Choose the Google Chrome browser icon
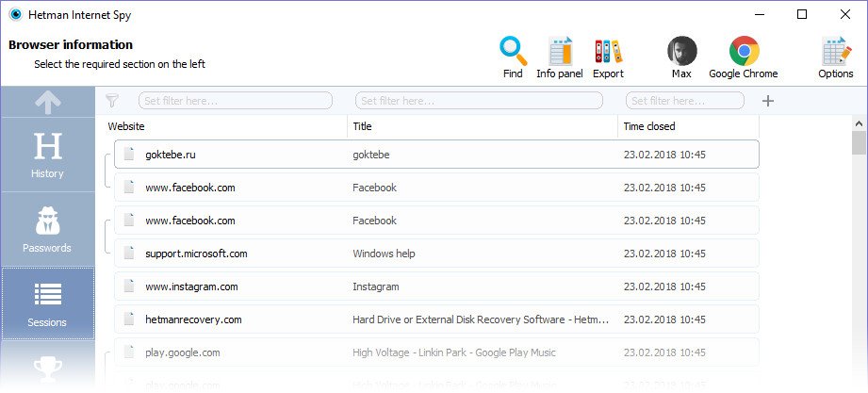Viewport: 868px width, 393px height. [744, 51]
